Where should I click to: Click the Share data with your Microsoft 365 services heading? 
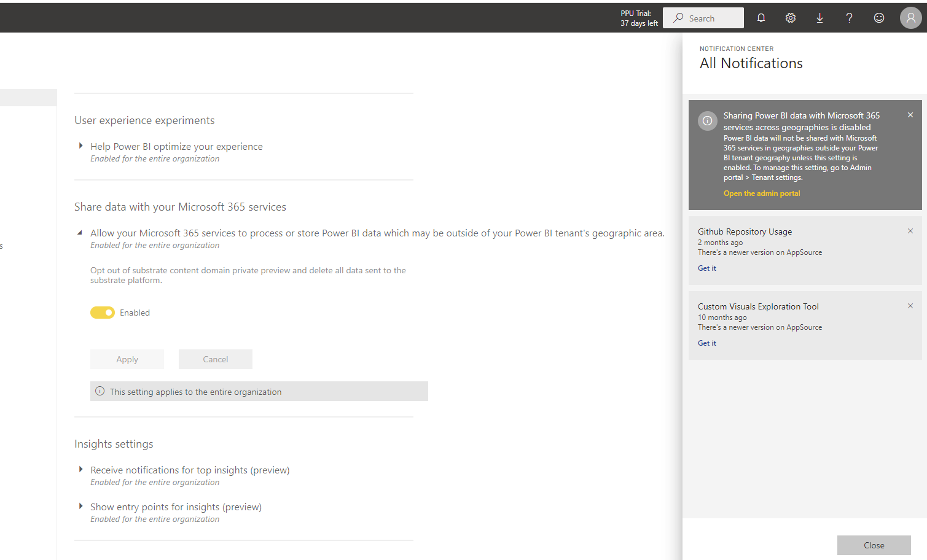click(x=180, y=207)
